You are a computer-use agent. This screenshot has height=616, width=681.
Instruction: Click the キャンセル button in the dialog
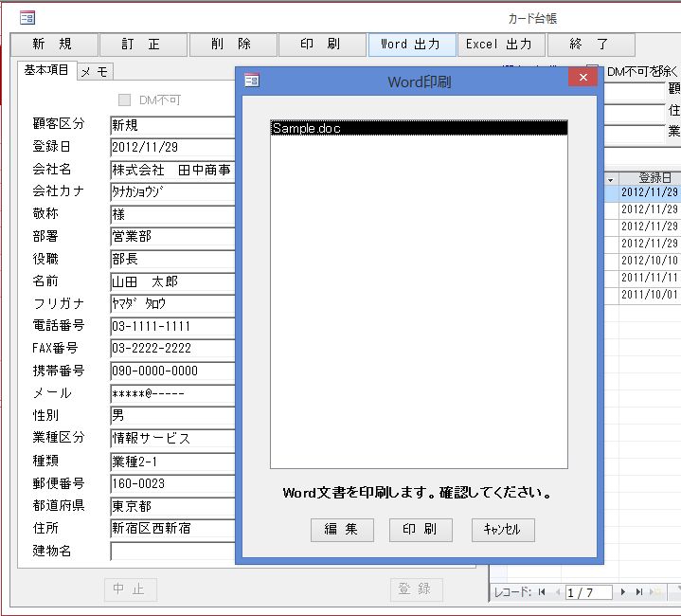(503, 530)
